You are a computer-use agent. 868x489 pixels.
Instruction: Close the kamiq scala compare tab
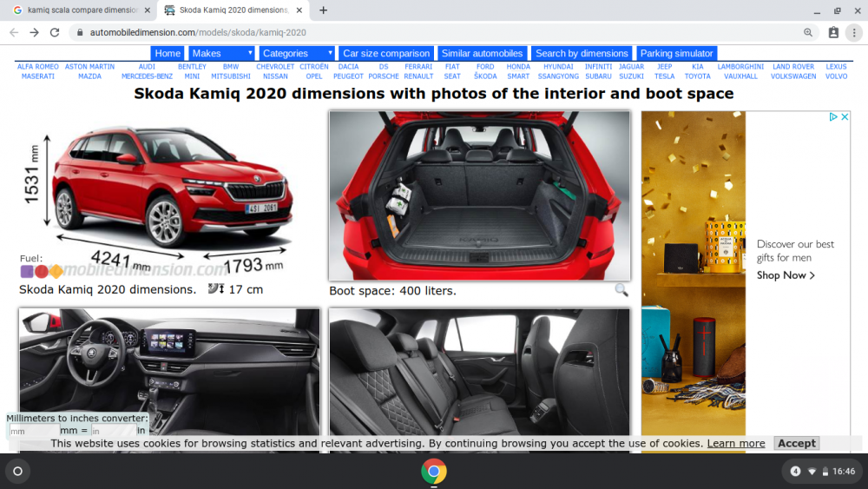pyautogui.click(x=148, y=10)
